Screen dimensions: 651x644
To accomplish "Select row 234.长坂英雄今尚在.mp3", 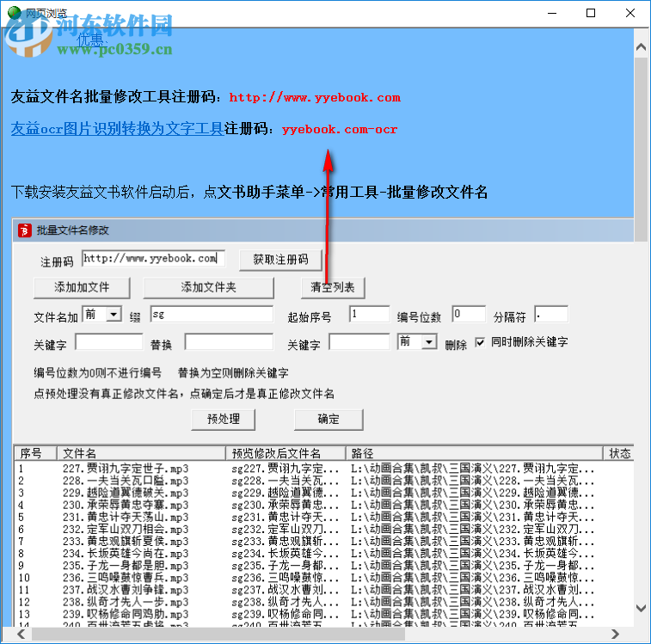I will [126, 554].
